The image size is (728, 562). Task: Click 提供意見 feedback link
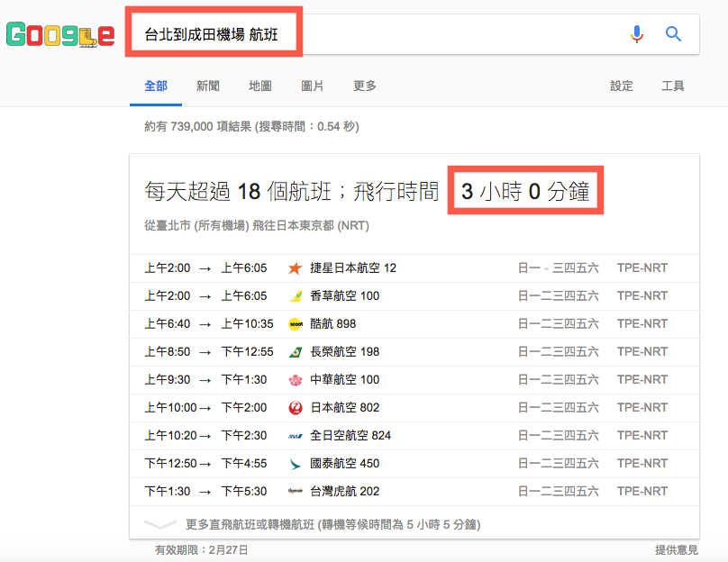(676, 550)
